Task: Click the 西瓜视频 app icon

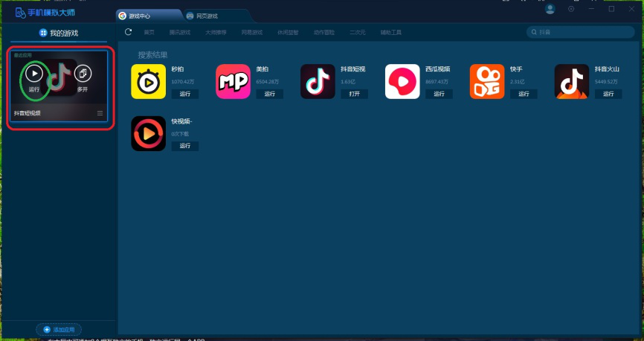Action: tap(402, 81)
